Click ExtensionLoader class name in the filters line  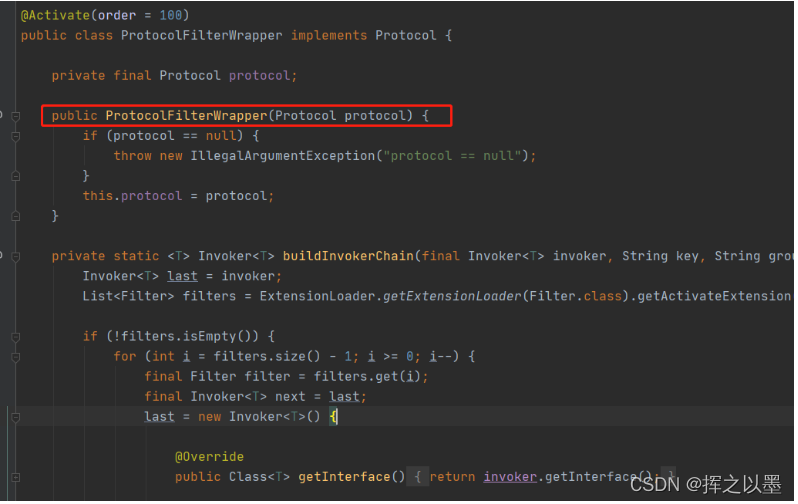point(317,296)
